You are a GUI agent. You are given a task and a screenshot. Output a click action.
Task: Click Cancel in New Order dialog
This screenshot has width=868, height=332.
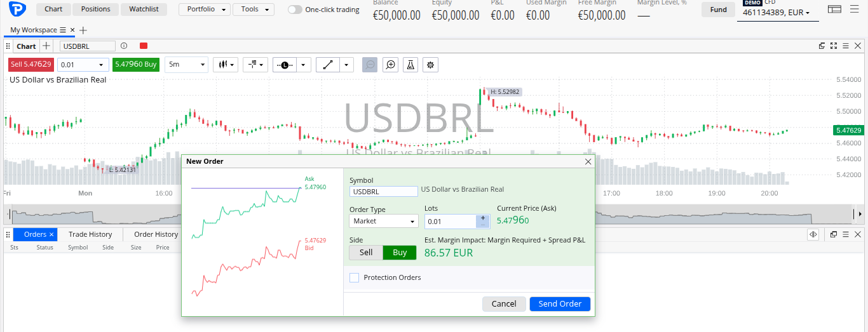tap(504, 304)
